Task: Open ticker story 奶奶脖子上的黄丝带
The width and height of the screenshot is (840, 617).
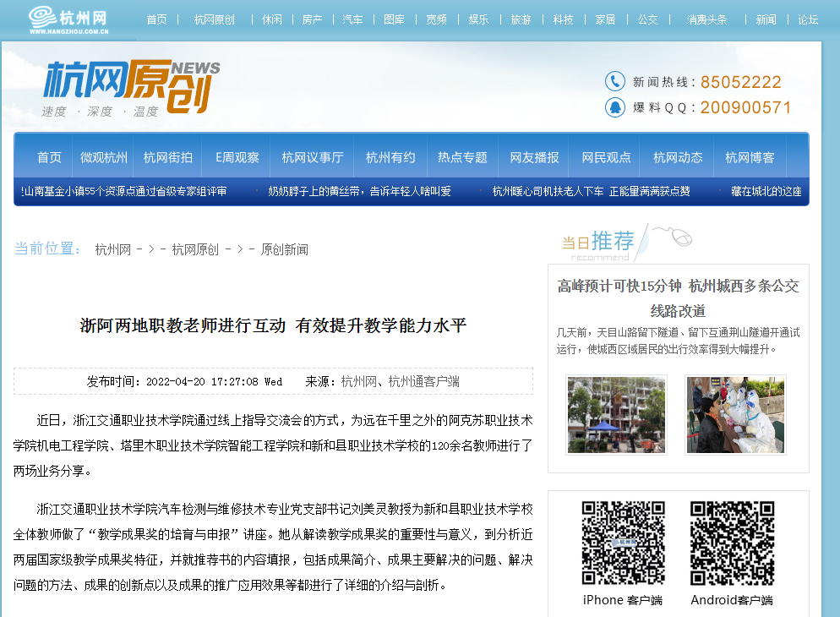Action: click(359, 192)
